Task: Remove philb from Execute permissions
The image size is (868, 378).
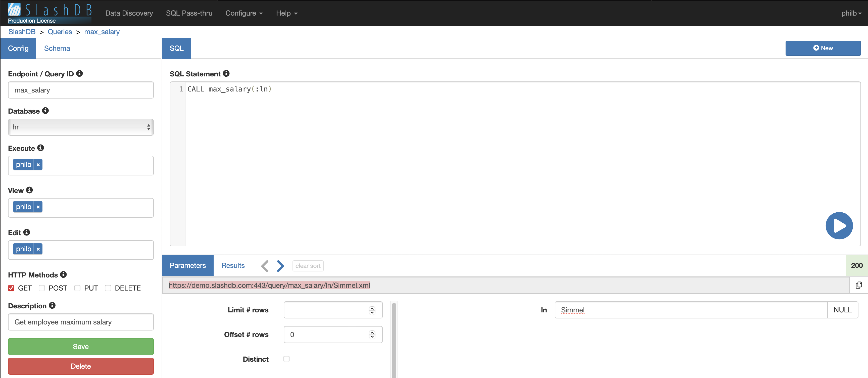Action: (x=38, y=165)
